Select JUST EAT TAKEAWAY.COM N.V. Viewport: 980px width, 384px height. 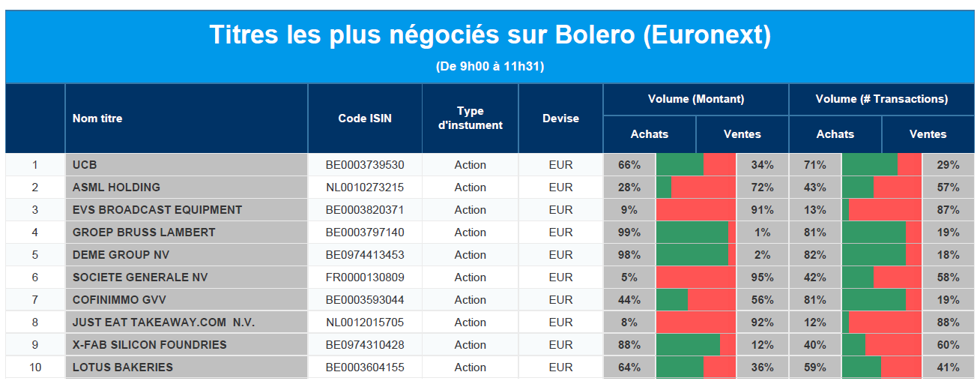[x=163, y=322]
